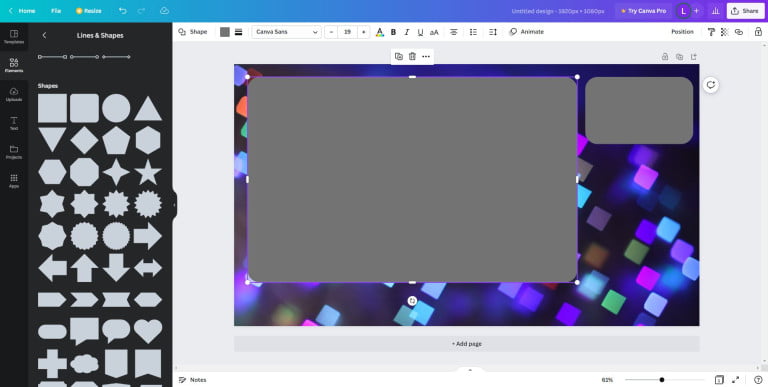768x387 pixels.
Task: Toggle underline formatting
Action: [420, 32]
